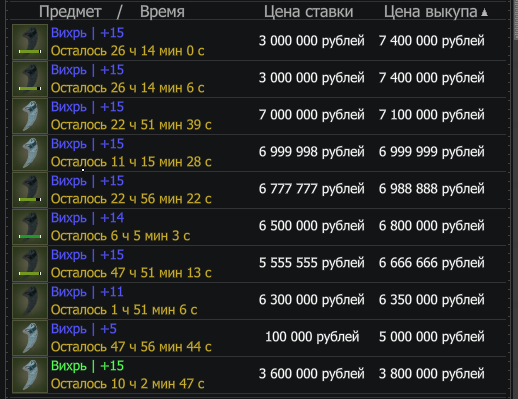Click the first Вихрь +15 item icon

(x=30, y=42)
